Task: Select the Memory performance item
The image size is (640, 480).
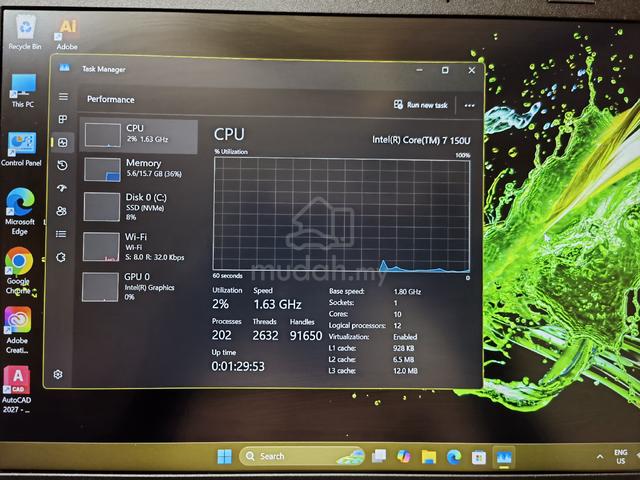Action: click(x=139, y=169)
